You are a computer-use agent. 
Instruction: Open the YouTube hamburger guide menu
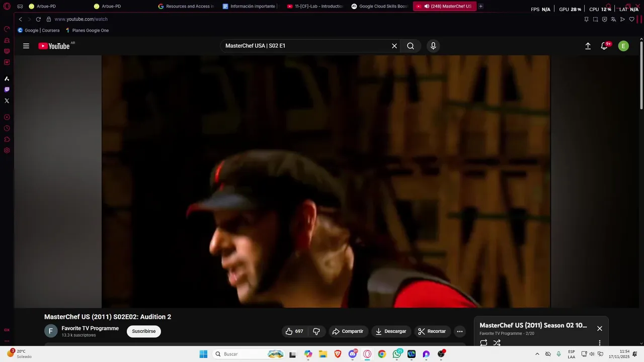point(26,46)
